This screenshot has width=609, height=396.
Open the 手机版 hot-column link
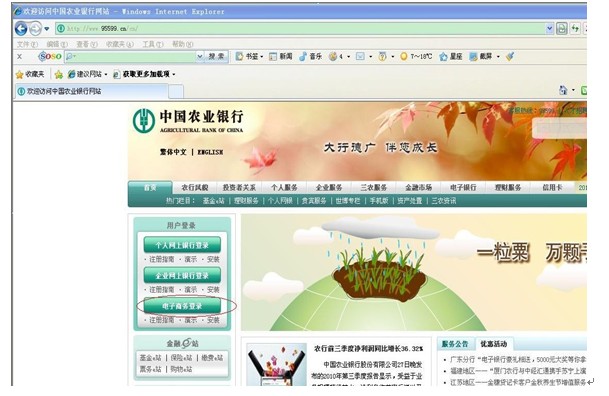click(x=379, y=201)
